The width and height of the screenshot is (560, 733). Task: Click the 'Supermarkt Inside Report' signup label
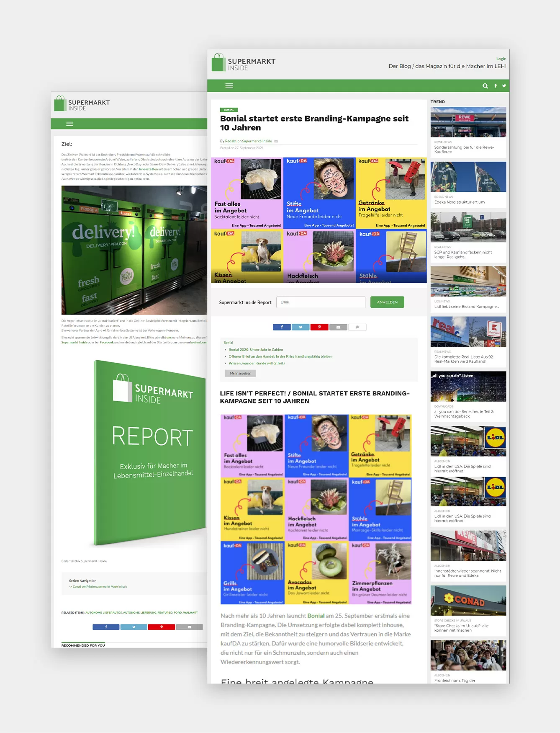pos(245,302)
